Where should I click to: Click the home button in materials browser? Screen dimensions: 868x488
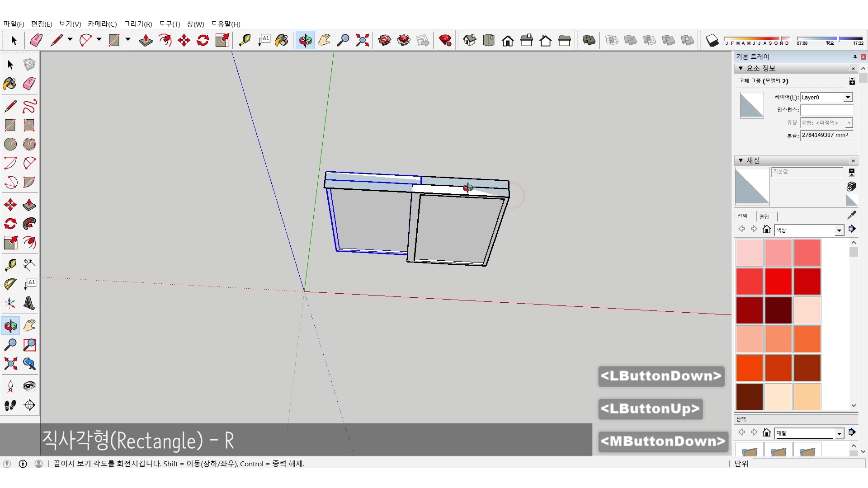766,229
